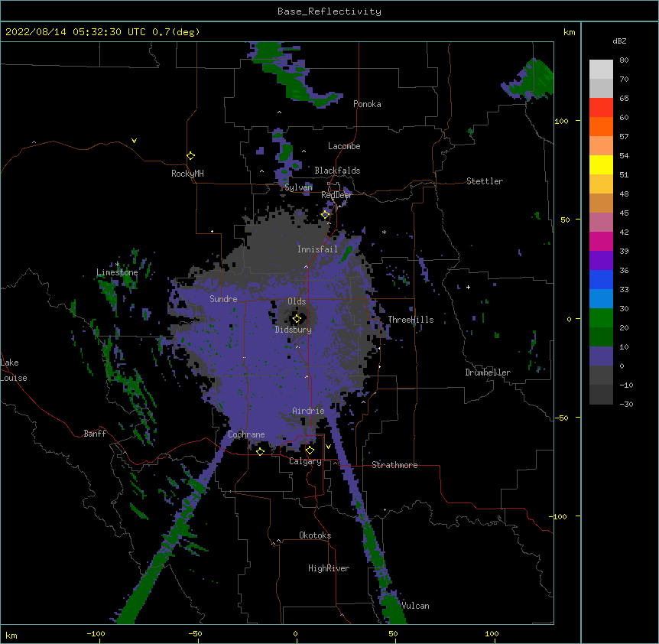Click the RedDeer city label
Screen dimensions: 659x644
pyautogui.click(x=336, y=195)
